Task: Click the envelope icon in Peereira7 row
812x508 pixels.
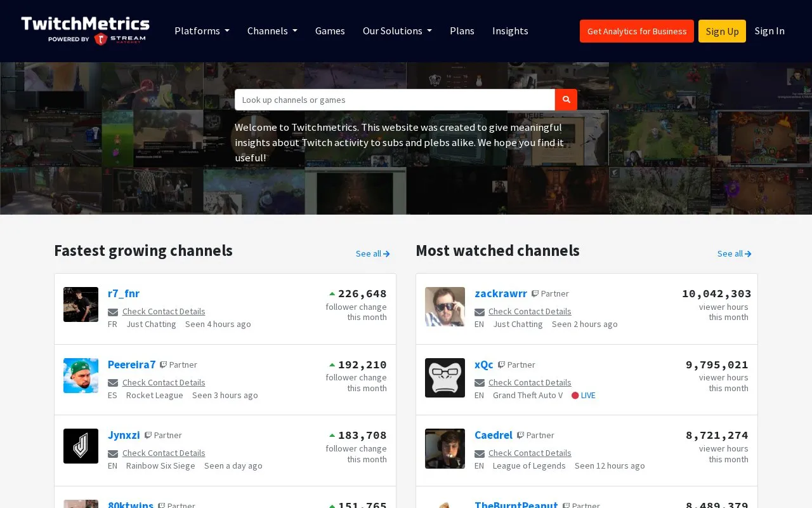Action: click(113, 383)
